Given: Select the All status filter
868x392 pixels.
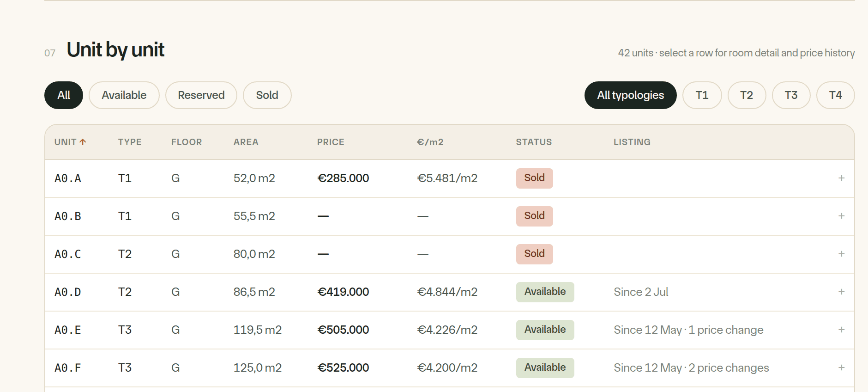Looking at the screenshot, I should (64, 95).
